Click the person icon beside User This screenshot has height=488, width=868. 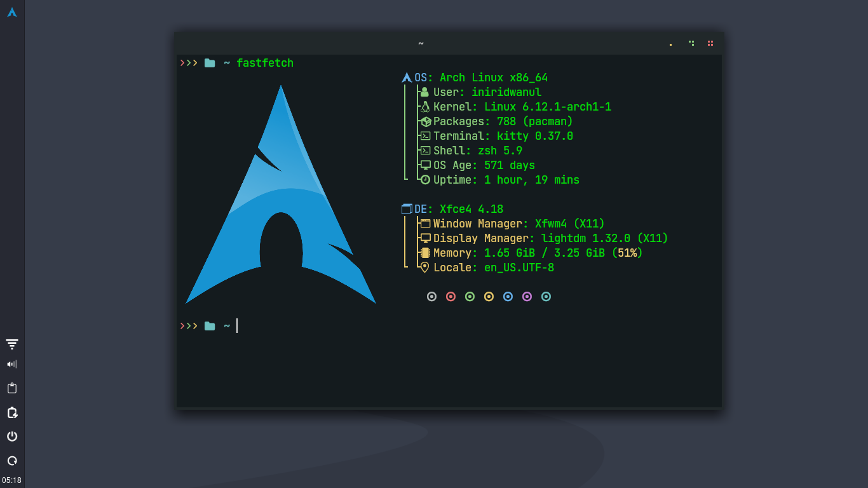tap(425, 92)
